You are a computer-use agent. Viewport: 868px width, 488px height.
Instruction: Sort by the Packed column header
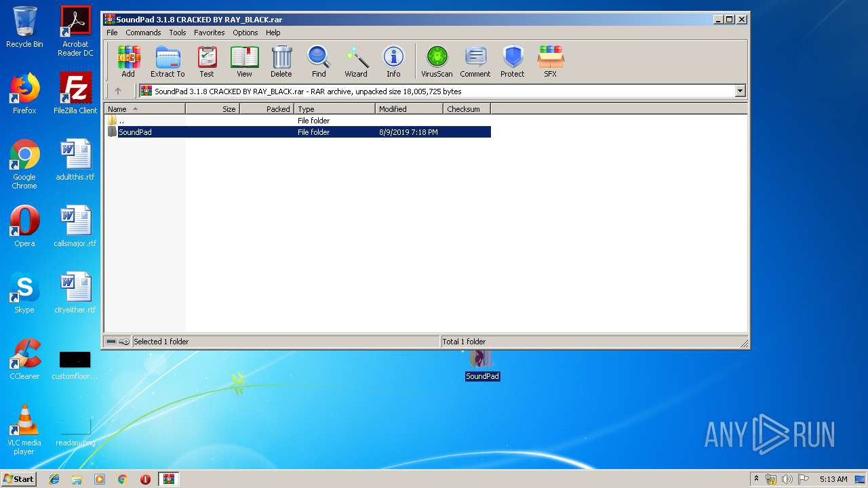point(267,108)
